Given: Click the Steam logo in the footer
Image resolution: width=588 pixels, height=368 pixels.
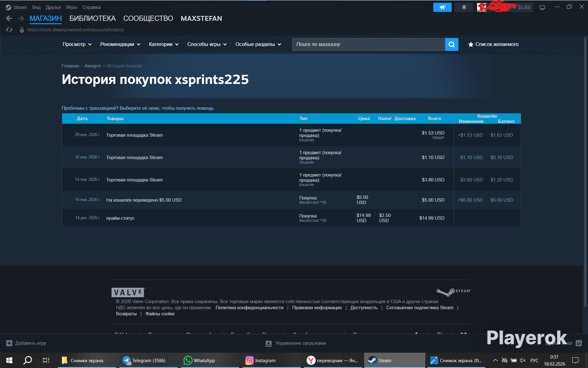Looking at the screenshot, I should [453, 292].
